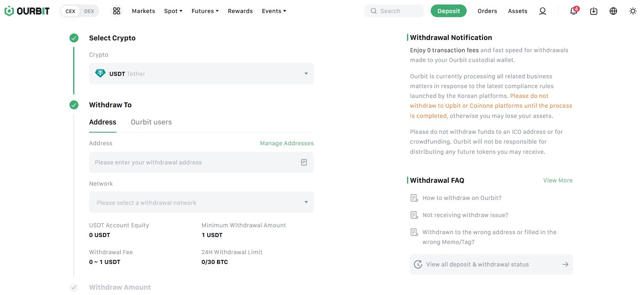Click document icon beside Not receiving withdraw
This screenshot has width=644, height=295.
coord(414,215)
